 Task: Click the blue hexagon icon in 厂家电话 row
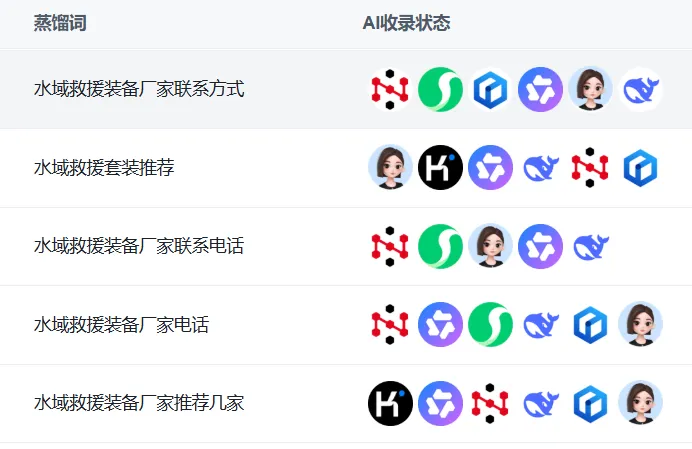pos(590,324)
